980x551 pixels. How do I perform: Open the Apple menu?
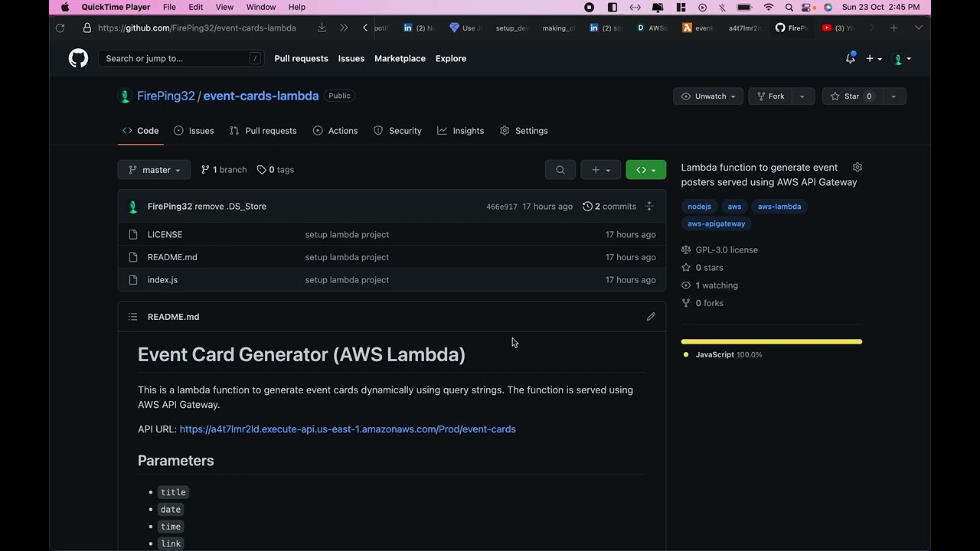[x=65, y=7]
